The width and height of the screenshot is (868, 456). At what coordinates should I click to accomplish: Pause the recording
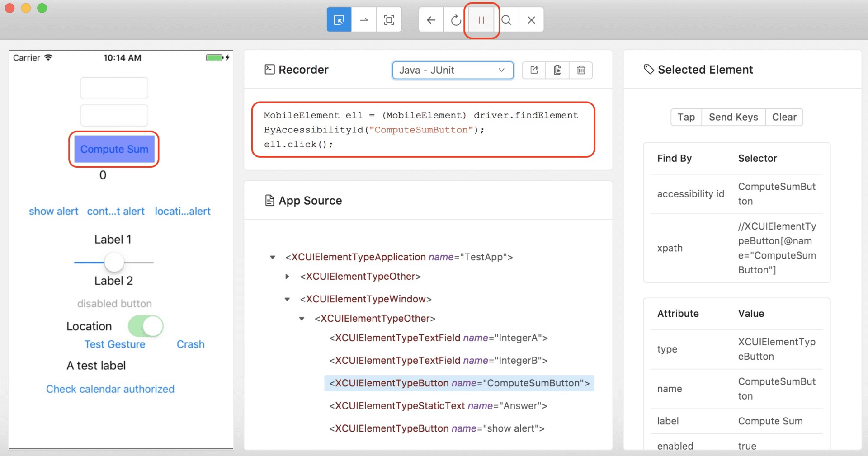pos(481,20)
